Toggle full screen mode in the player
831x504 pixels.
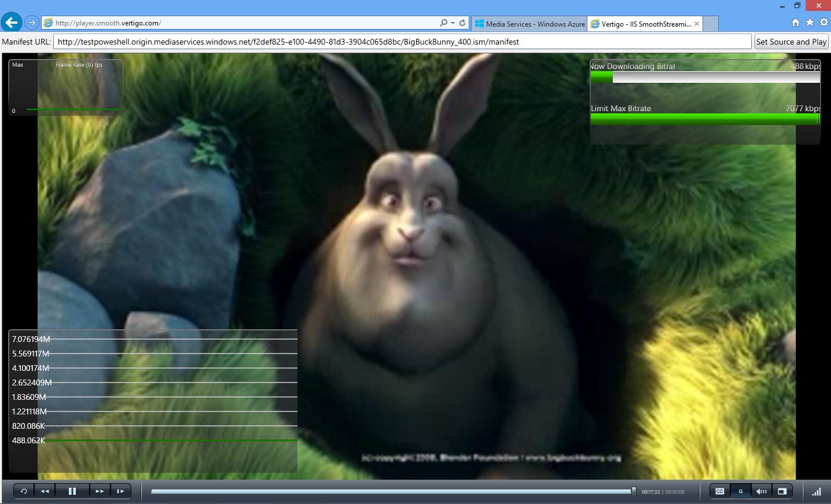click(x=782, y=491)
